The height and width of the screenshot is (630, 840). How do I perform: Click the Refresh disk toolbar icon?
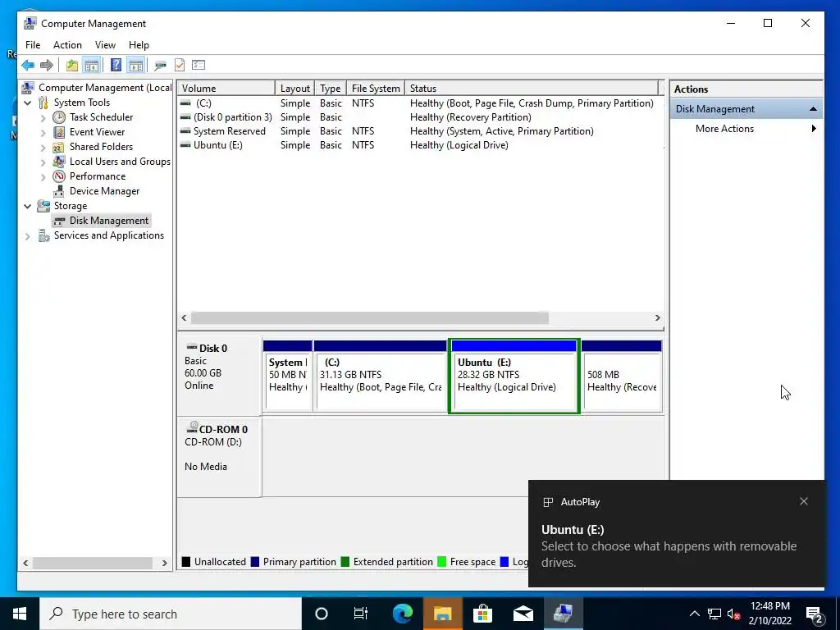tap(160, 66)
